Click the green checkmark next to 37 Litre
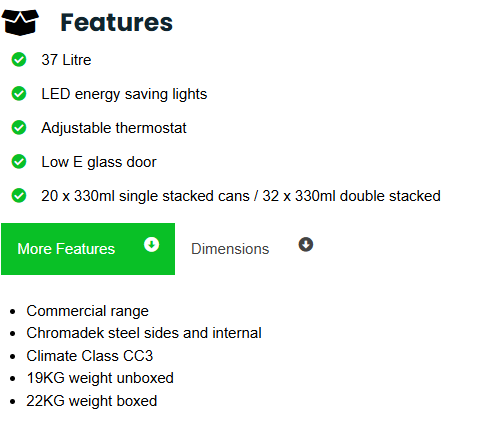This screenshot has height=422, width=495. click(19, 60)
